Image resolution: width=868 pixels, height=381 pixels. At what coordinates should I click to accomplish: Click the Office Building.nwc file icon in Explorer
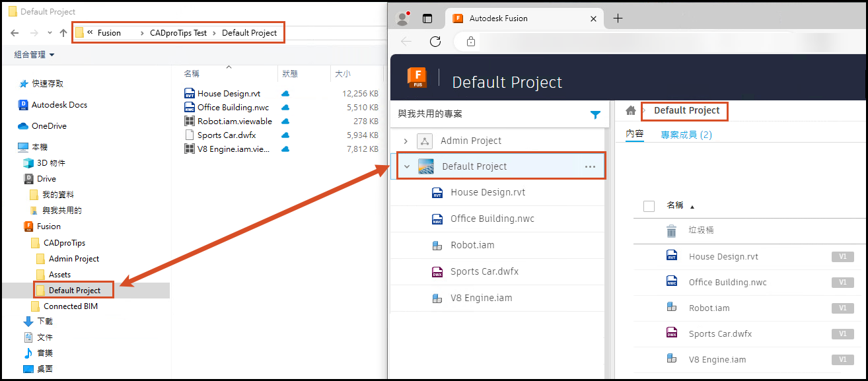[x=190, y=107]
